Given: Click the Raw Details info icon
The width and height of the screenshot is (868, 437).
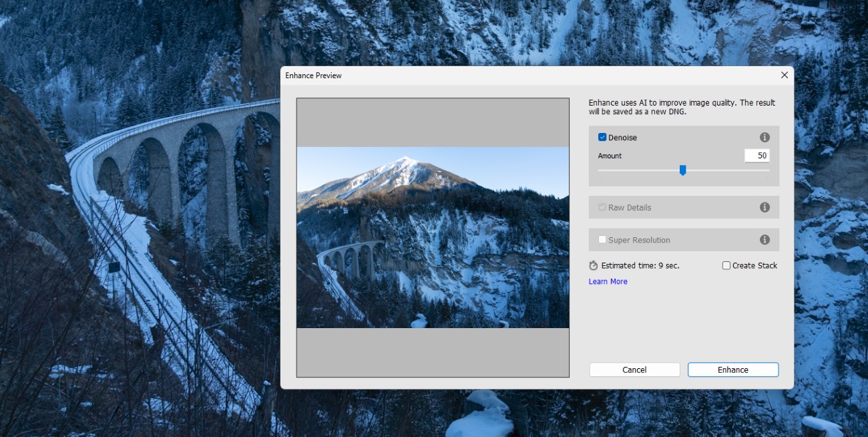Looking at the screenshot, I should [x=765, y=207].
